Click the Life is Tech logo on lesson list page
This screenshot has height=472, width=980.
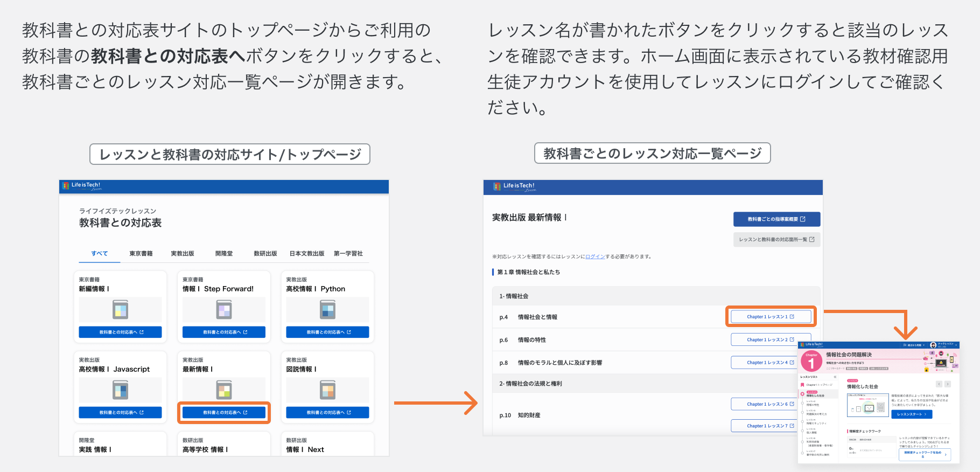coord(514,186)
